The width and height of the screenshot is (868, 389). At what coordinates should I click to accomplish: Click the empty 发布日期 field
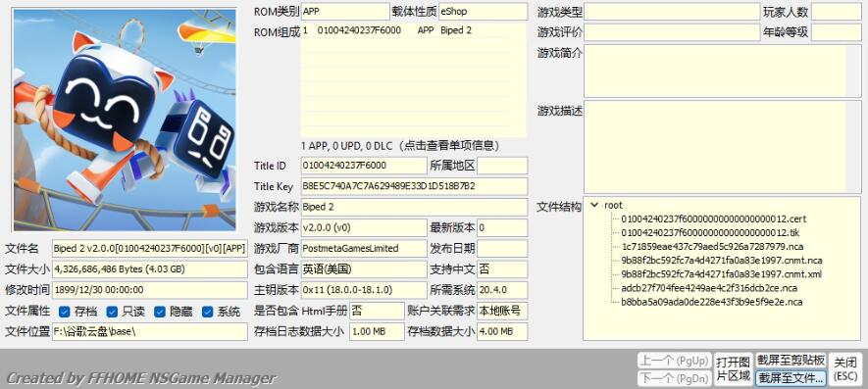pos(502,249)
